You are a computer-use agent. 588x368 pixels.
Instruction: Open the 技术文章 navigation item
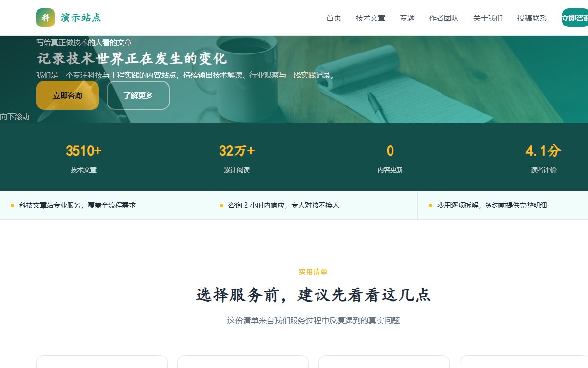click(x=370, y=18)
